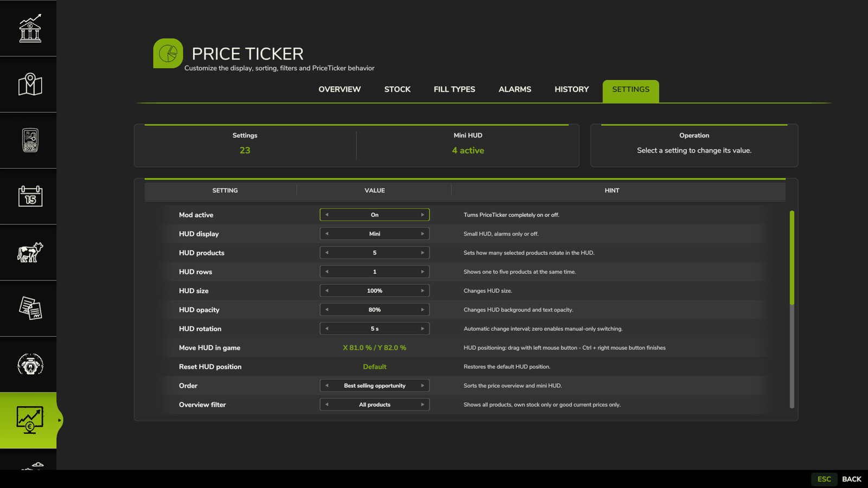The width and height of the screenshot is (868, 488).
Task: Click the ESC key hint
Action: pyautogui.click(x=824, y=479)
